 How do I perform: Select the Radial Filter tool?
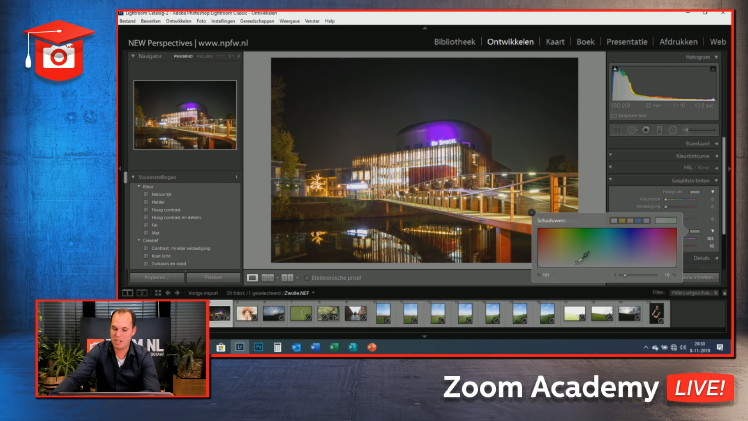[x=673, y=130]
